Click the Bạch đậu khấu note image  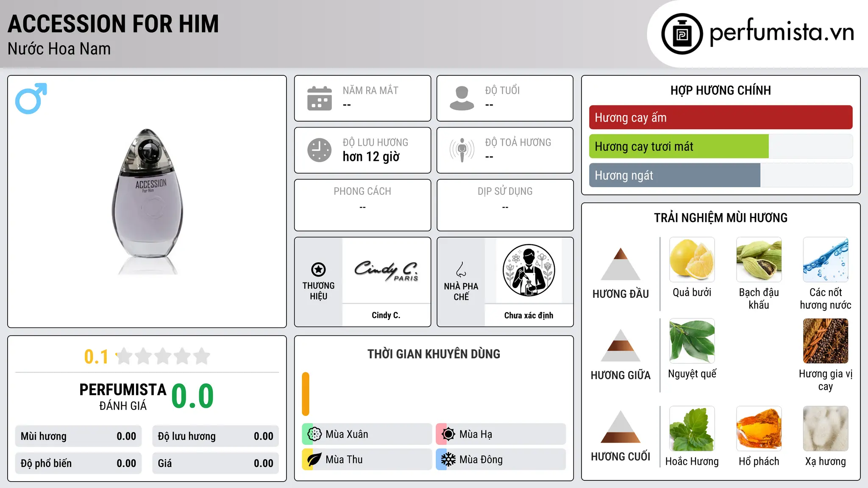(759, 260)
